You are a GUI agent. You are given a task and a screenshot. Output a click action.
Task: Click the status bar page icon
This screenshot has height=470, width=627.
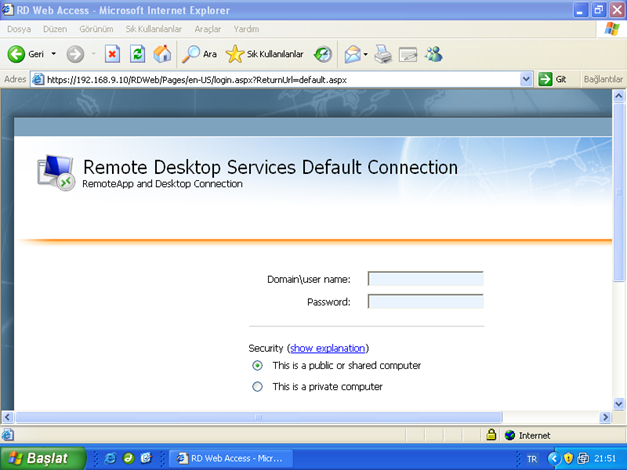coord(8,435)
